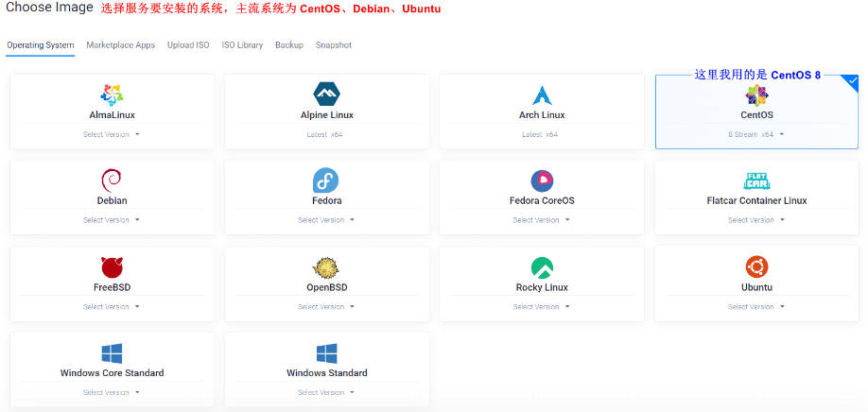
Task: Select the Snapshot tab
Action: tap(334, 45)
